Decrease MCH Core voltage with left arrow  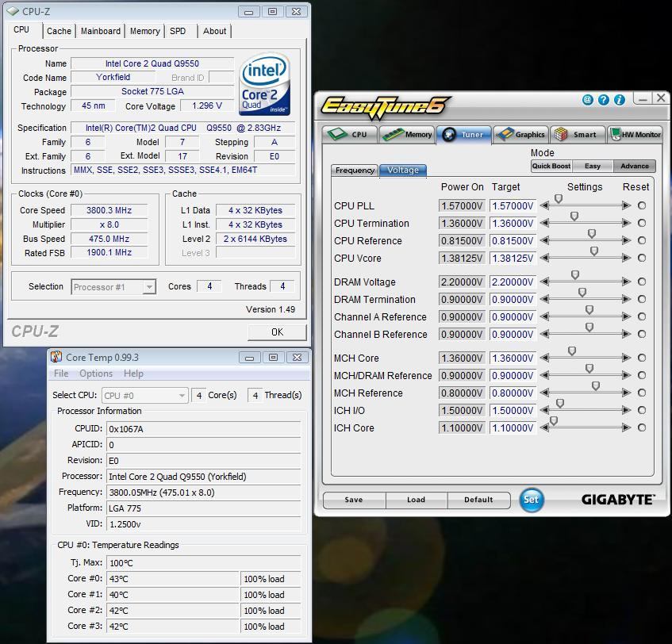(x=544, y=358)
